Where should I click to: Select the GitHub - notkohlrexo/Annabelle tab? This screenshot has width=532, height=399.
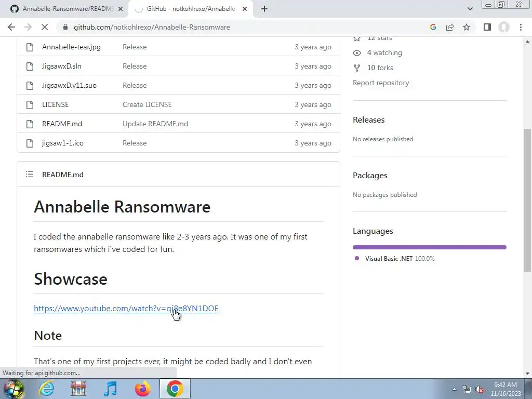click(191, 9)
